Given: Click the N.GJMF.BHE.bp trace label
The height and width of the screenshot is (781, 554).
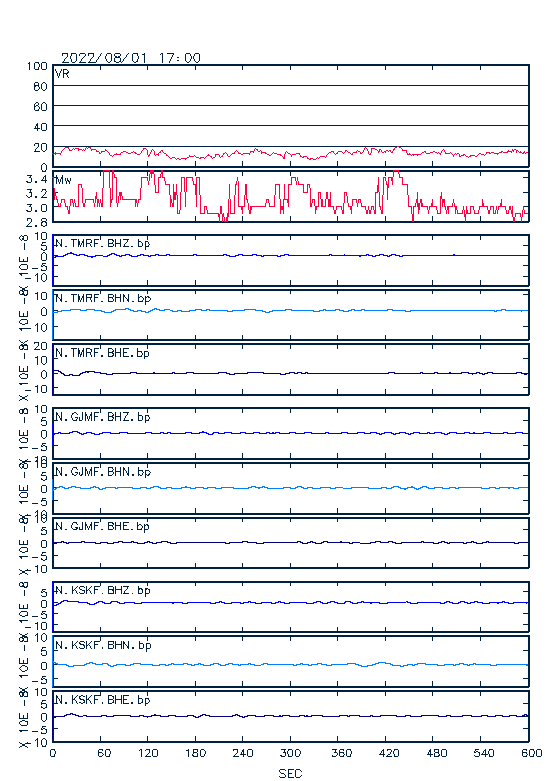Looking at the screenshot, I should pos(102,526).
